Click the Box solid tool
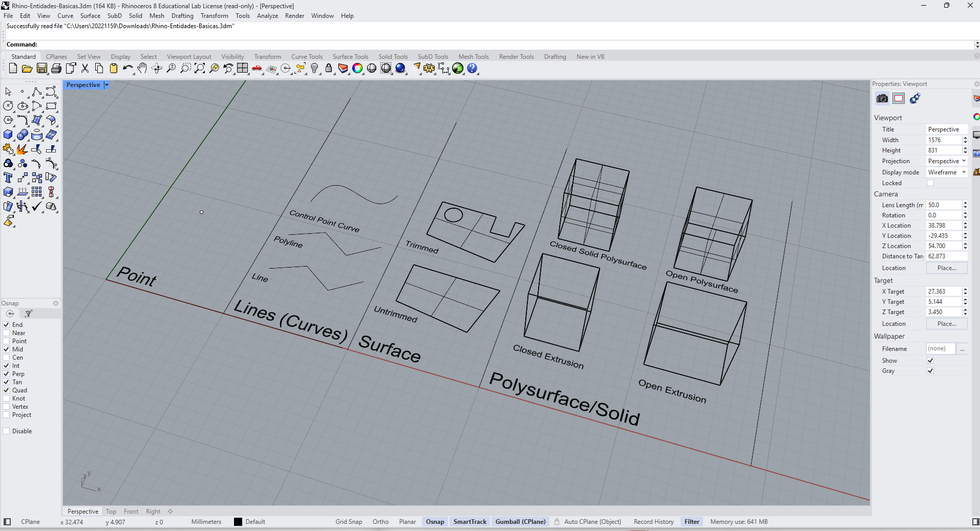This screenshot has width=980, height=531. click(8, 135)
